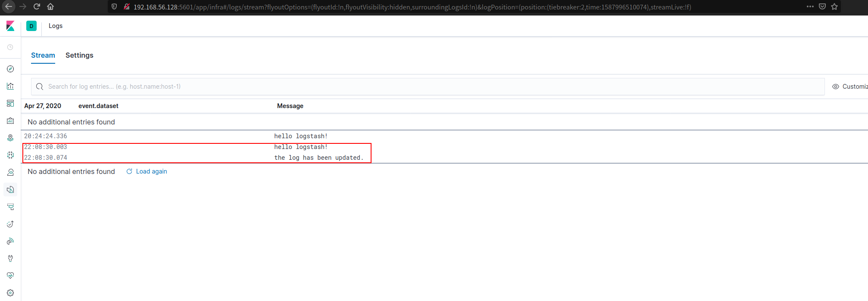Screen dimensions: 868x301
Task: Open Visualize from the sidebar
Action: pos(10,86)
